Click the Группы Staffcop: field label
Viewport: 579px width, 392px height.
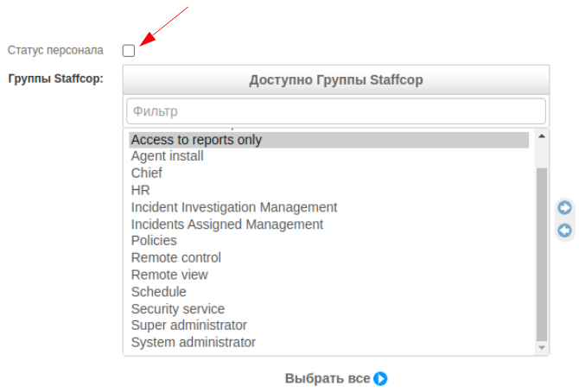[x=56, y=79]
